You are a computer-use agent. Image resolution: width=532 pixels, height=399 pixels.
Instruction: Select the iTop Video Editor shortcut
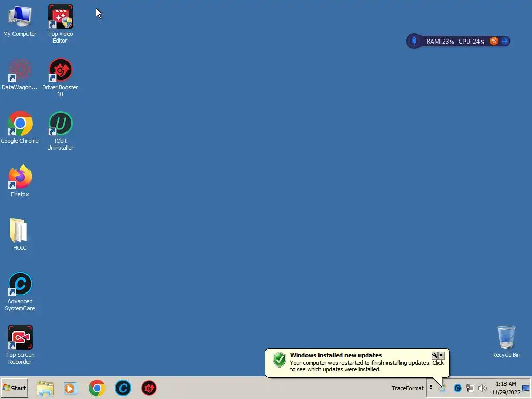click(x=60, y=24)
